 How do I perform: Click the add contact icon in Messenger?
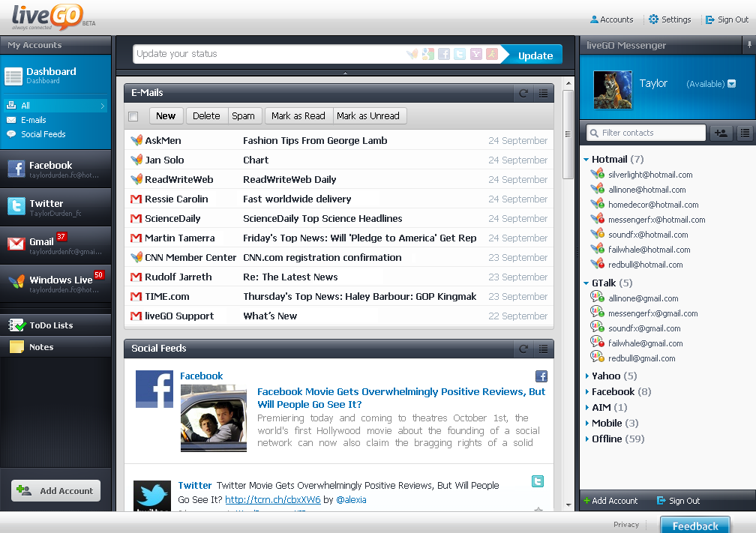click(721, 133)
